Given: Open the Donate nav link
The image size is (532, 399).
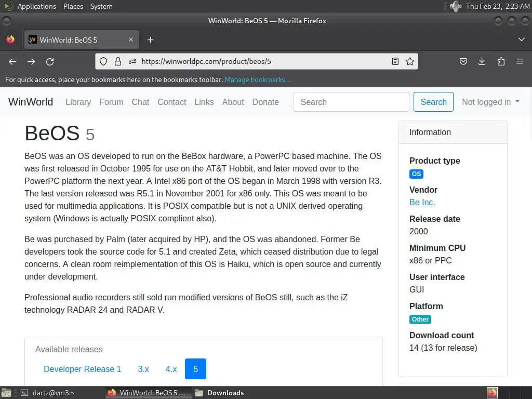Looking at the screenshot, I should pos(265,102).
